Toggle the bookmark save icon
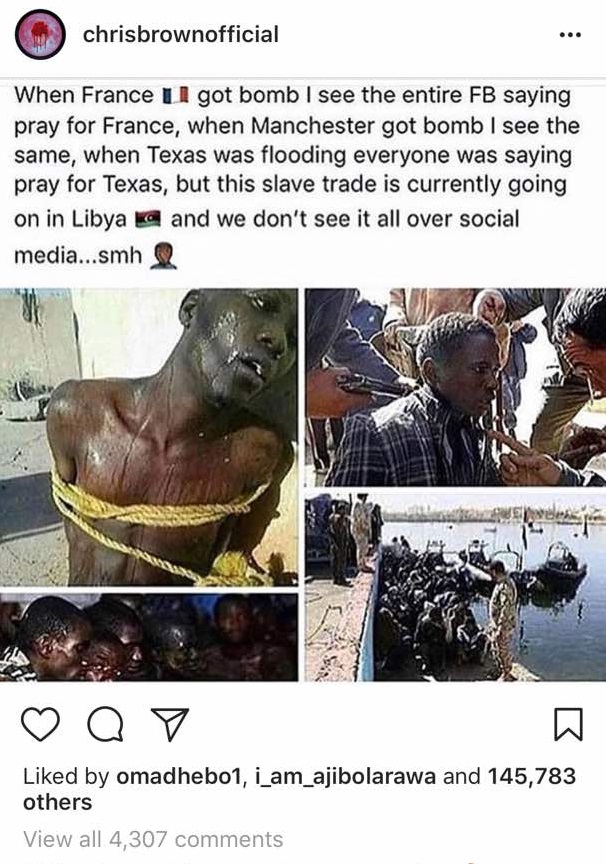The image size is (606, 864). 567,723
